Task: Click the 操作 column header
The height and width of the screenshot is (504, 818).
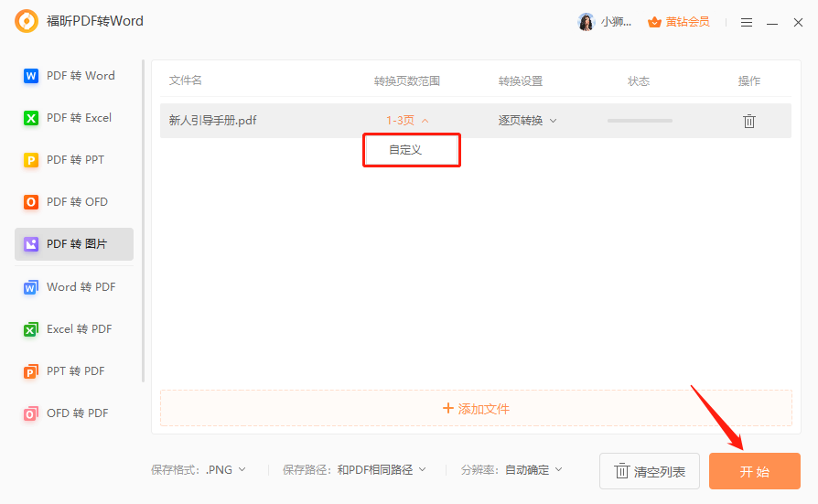Action: tap(749, 80)
